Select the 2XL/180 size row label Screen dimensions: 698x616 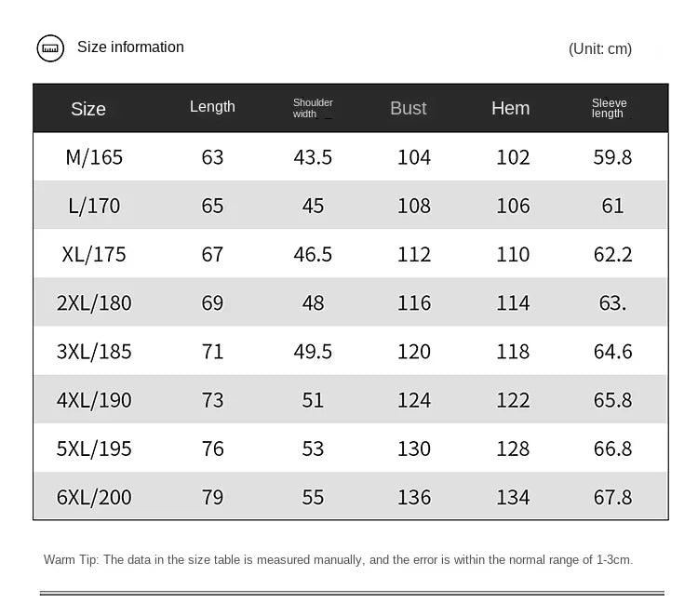(94, 302)
